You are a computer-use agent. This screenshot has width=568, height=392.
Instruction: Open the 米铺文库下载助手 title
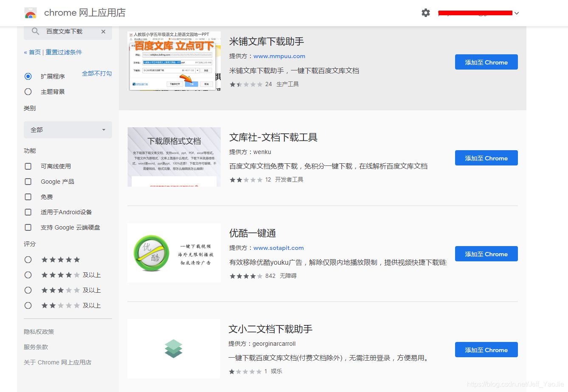[x=267, y=42]
